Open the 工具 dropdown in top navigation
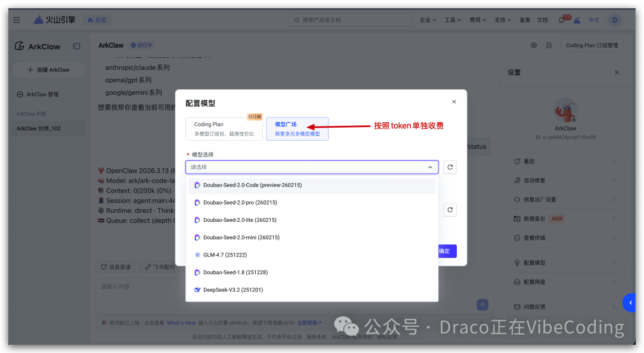Image resolution: width=644 pixels, height=353 pixels. pyautogui.click(x=452, y=19)
